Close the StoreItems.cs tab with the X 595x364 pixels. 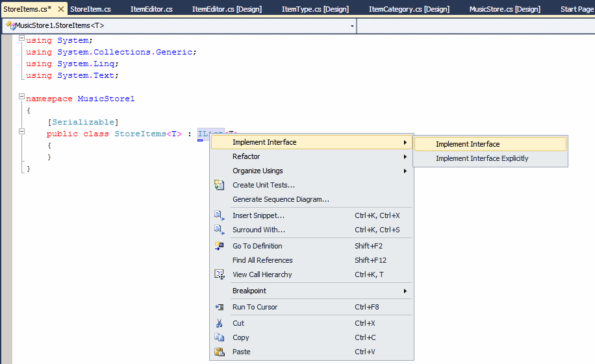(60, 8)
